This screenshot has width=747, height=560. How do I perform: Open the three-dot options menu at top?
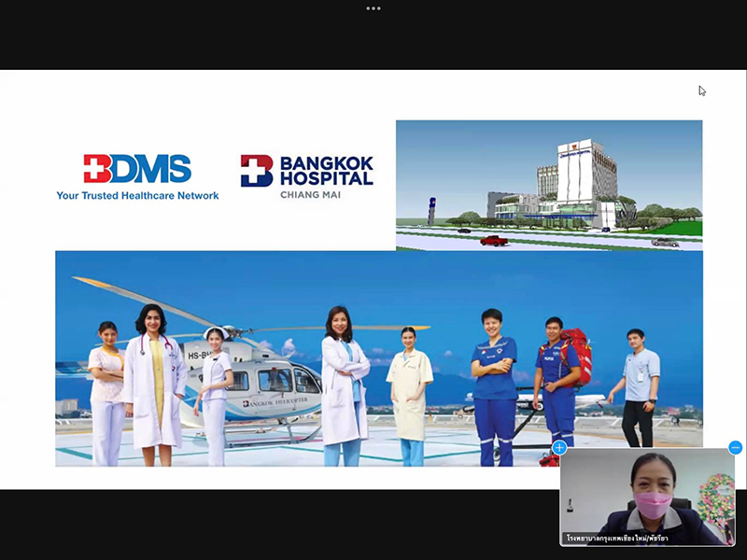tap(373, 8)
